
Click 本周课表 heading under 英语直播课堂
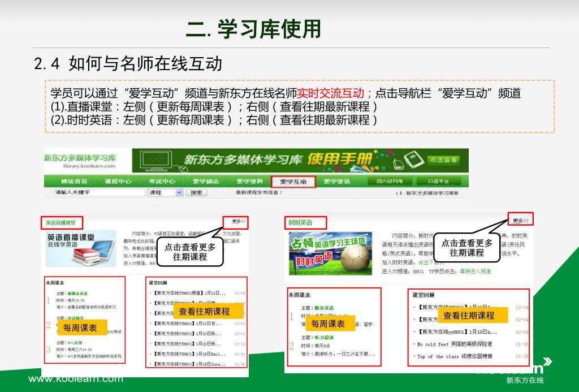click(x=55, y=283)
